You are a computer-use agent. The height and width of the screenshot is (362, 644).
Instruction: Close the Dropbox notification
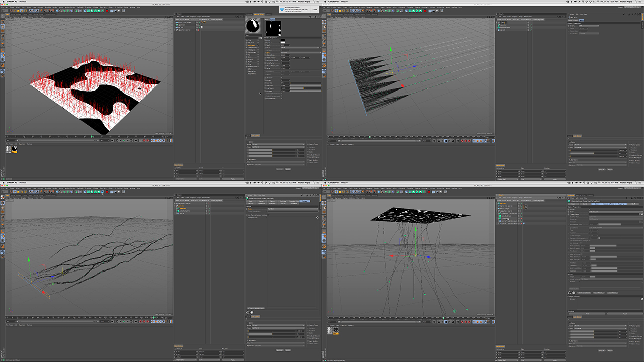click(x=315, y=9)
